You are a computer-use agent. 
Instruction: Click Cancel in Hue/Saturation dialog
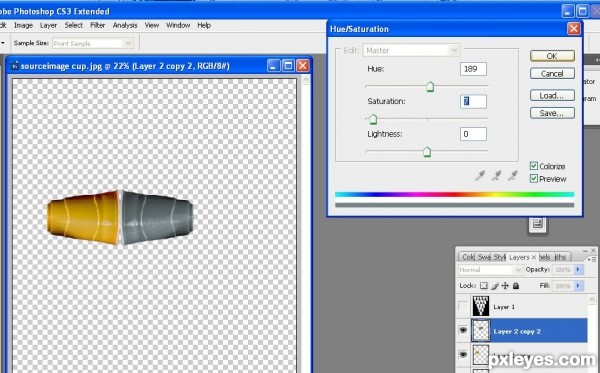pyautogui.click(x=552, y=73)
